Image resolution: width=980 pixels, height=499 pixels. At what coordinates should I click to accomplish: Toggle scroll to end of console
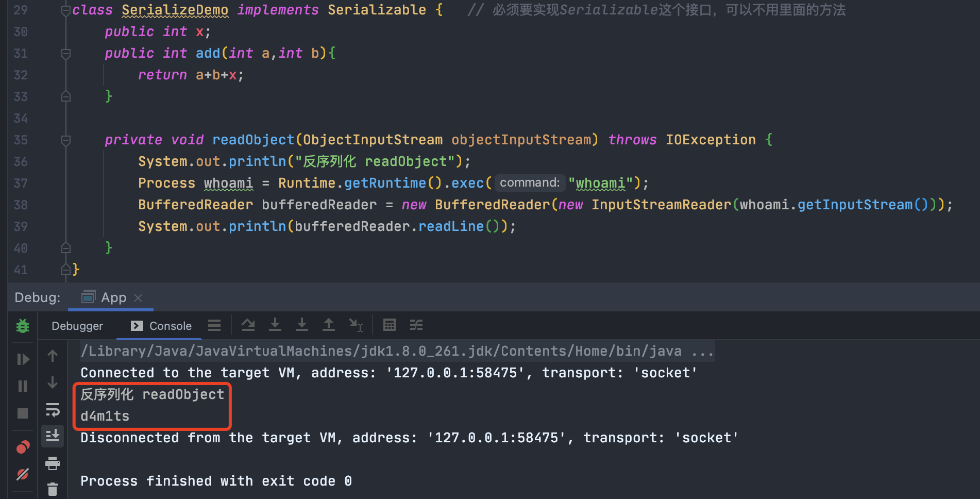(53, 436)
